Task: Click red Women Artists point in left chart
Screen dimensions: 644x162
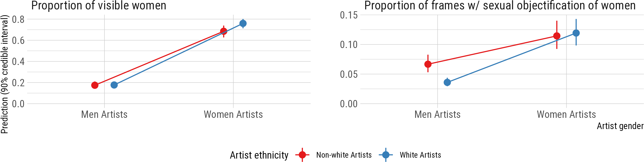Action: 224,31
